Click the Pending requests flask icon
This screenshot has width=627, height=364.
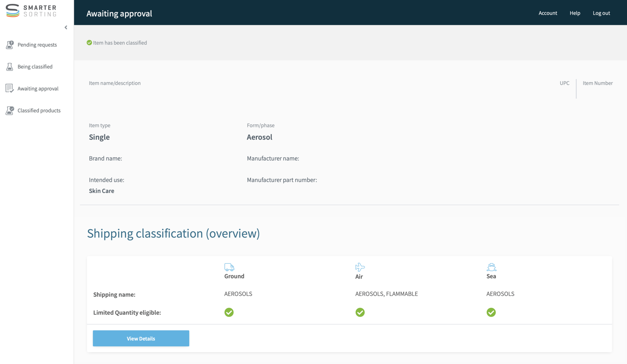(x=10, y=45)
